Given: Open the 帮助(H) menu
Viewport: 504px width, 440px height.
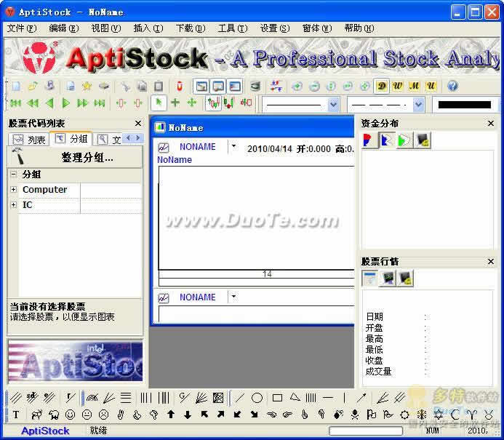Looking at the screenshot, I should (x=359, y=28).
